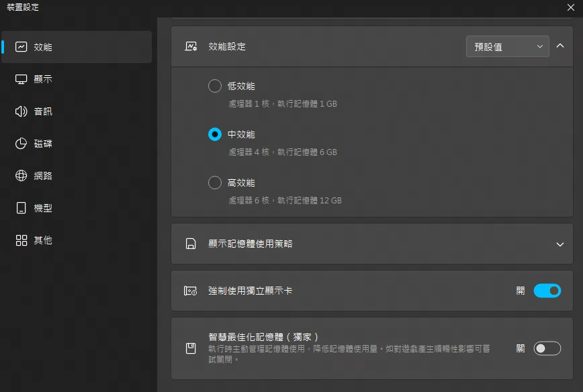Image resolution: width=583 pixels, height=392 pixels.
Task: Disable the 強制使用獨立顯示卡 toggle
Action: [547, 291]
